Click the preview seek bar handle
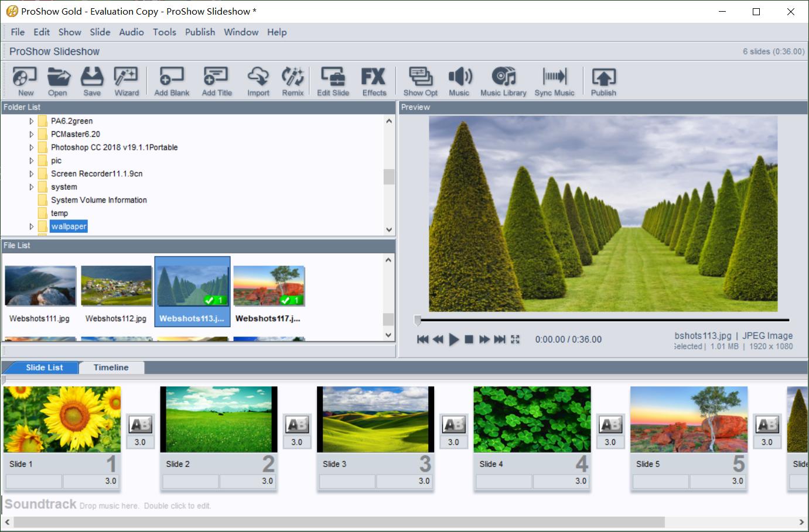The height and width of the screenshot is (532, 809). [x=418, y=320]
